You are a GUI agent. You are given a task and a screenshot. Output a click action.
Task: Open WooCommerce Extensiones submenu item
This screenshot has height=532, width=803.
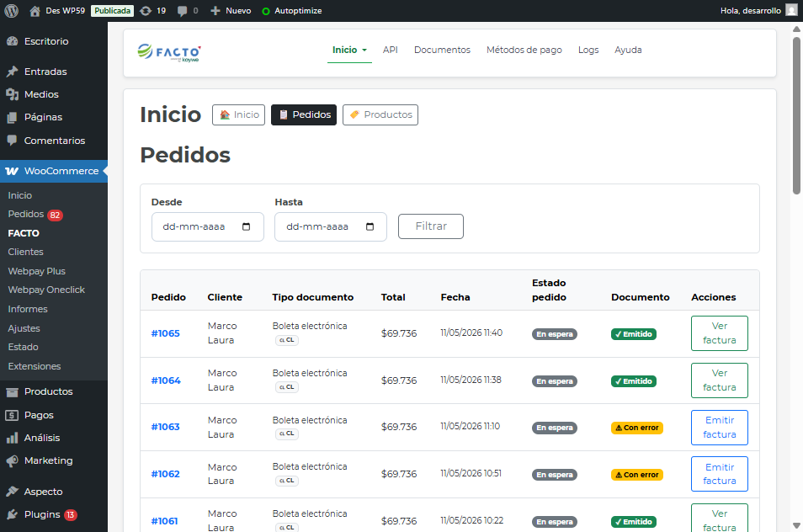(x=35, y=367)
